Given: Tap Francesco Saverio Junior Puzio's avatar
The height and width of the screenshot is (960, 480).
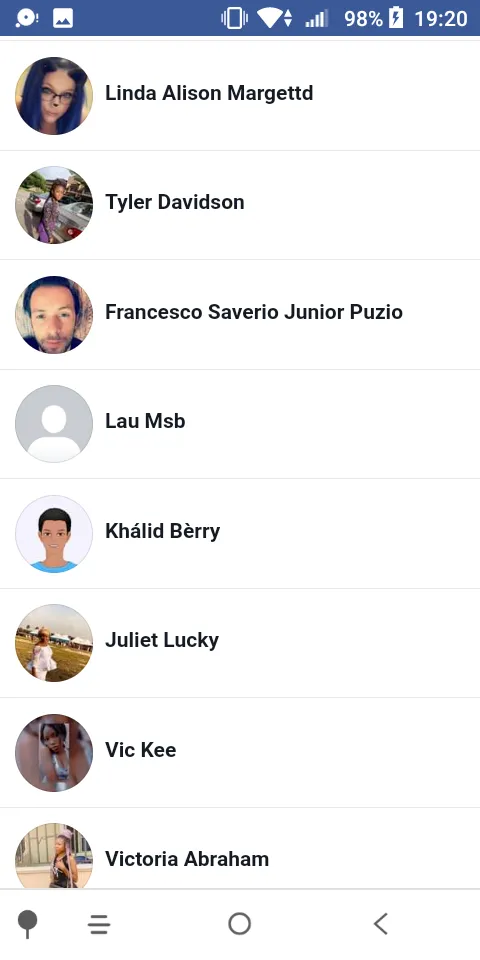Looking at the screenshot, I should 54,314.
